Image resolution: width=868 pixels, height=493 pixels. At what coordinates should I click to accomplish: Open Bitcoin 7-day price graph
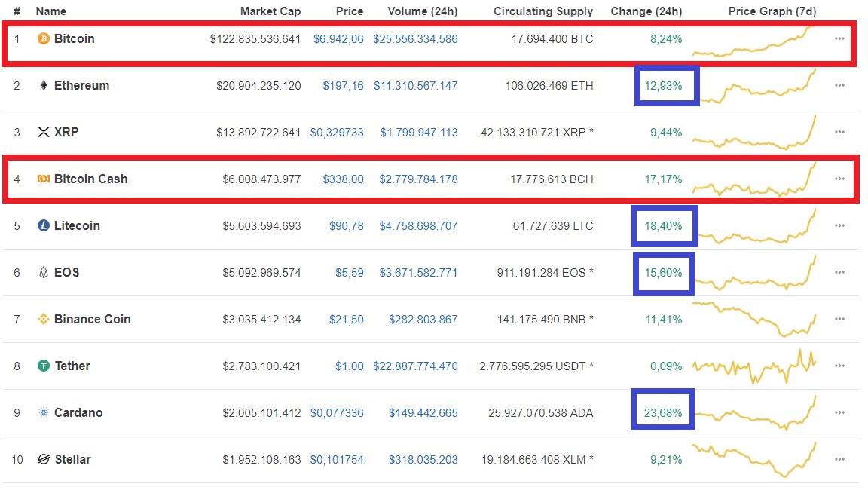pos(754,41)
